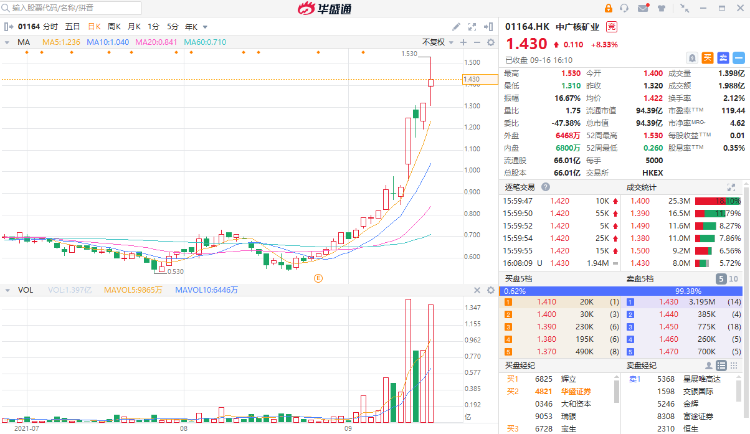Select 年K yearly candlestick tab
750x434 pixels.
[x=191, y=27]
